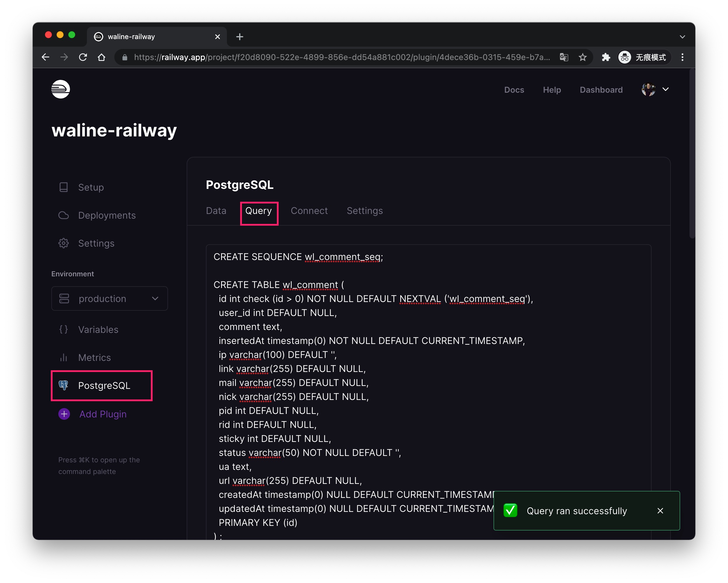
Task: Switch to the Connect tab
Action: pyautogui.click(x=309, y=210)
